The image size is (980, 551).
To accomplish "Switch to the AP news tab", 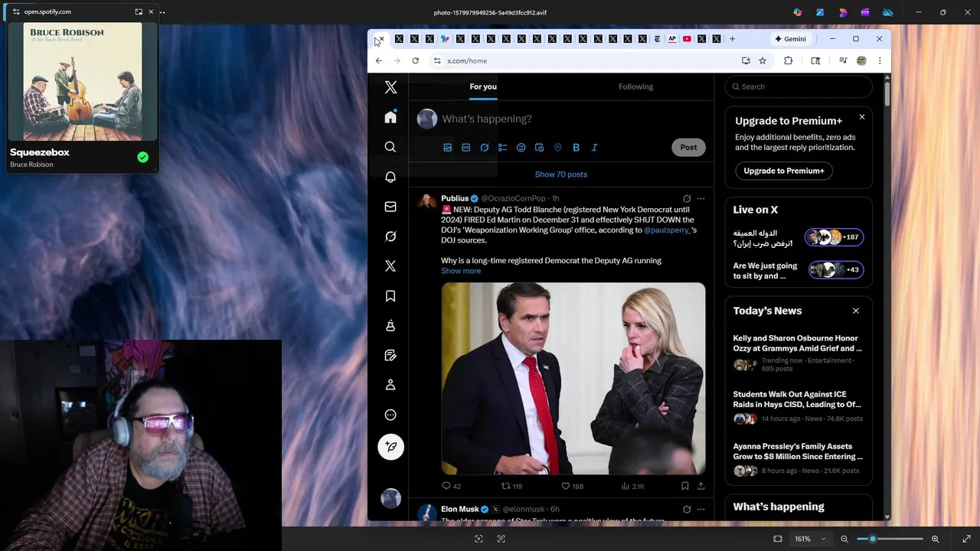I will [672, 39].
